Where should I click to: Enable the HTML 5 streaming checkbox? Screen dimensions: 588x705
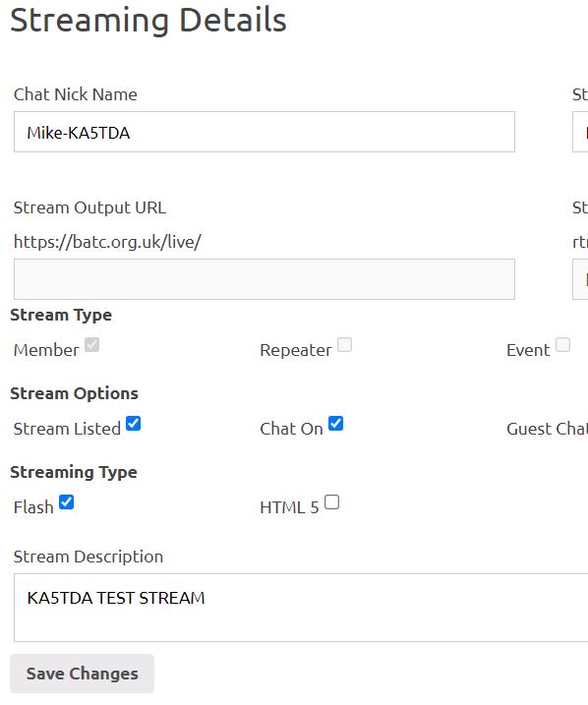click(331, 501)
